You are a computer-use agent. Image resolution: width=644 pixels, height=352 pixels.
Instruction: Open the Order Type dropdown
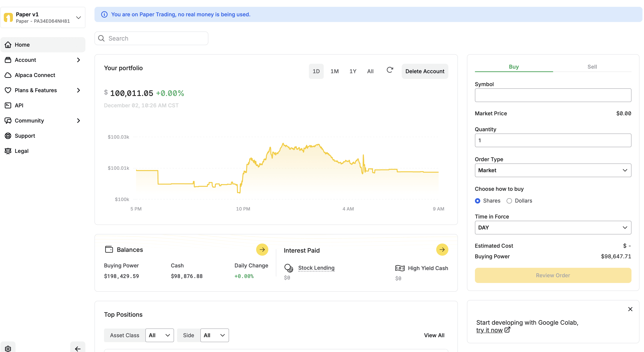pos(553,170)
